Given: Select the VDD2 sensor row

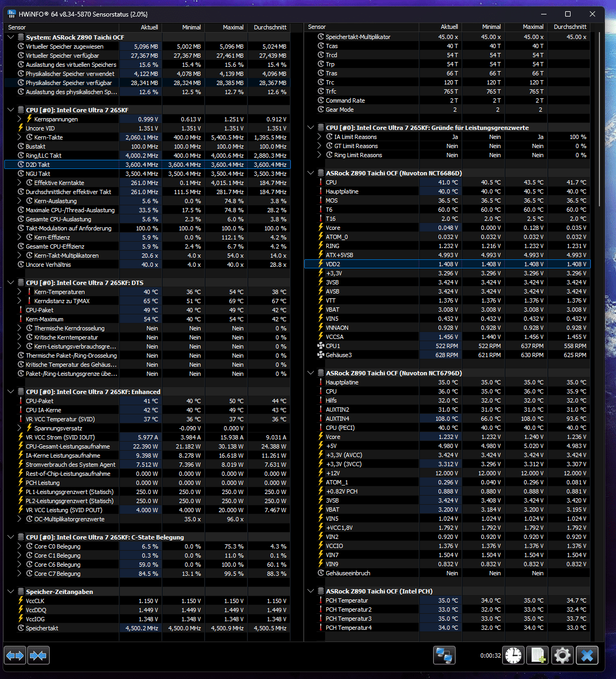Looking at the screenshot, I should tap(447, 264).
